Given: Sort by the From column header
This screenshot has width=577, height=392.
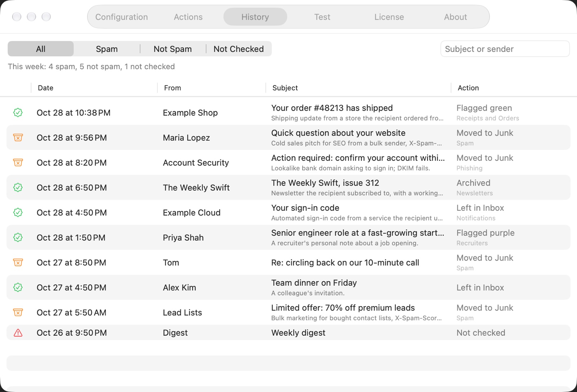Looking at the screenshot, I should 173,88.
